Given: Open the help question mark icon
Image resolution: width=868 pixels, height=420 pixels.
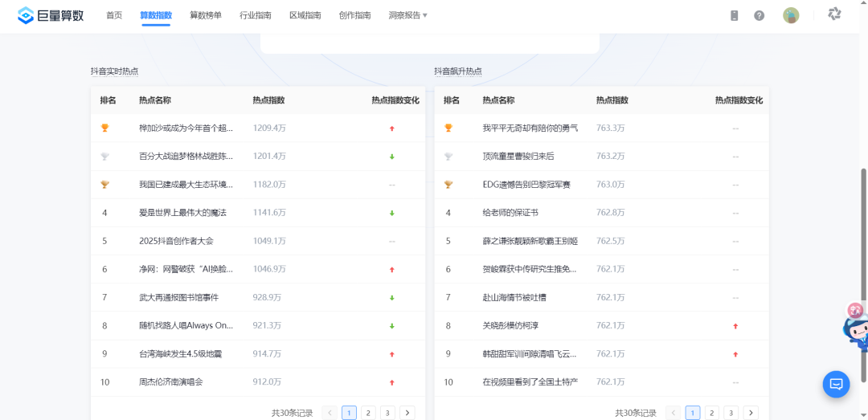Looking at the screenshot, I should [x=759, y=15].
